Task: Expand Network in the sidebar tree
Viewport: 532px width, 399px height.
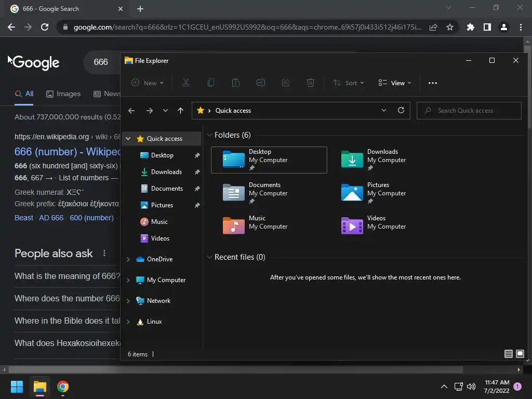Action: pos(128,301)
